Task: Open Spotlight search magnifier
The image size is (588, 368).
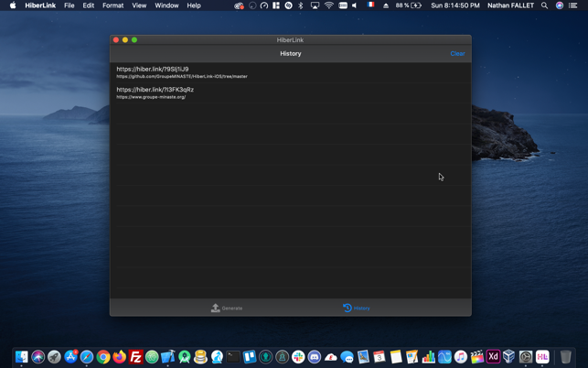Action: (x=544, y=5)
